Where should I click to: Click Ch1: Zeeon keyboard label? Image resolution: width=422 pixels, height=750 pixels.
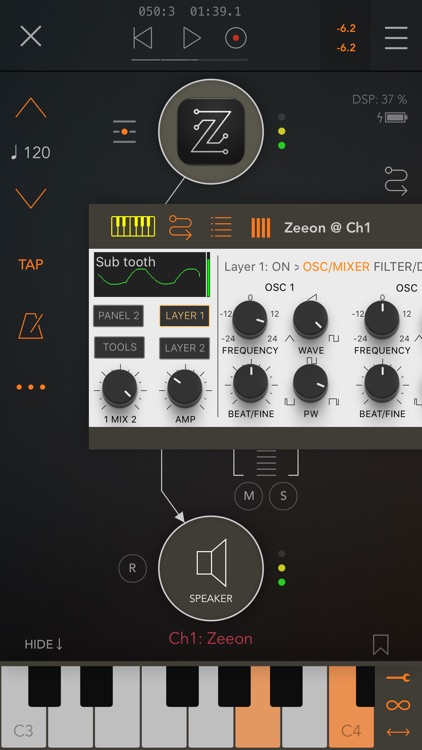211,639
